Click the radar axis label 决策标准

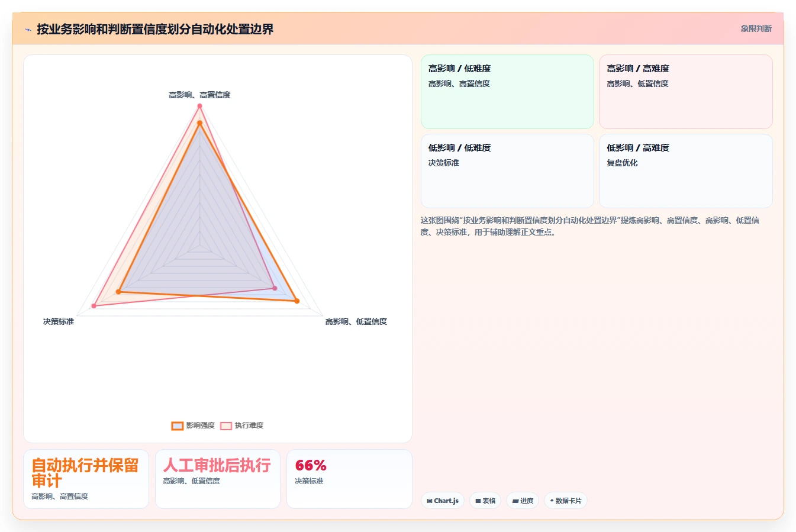[x=59, y=321]
